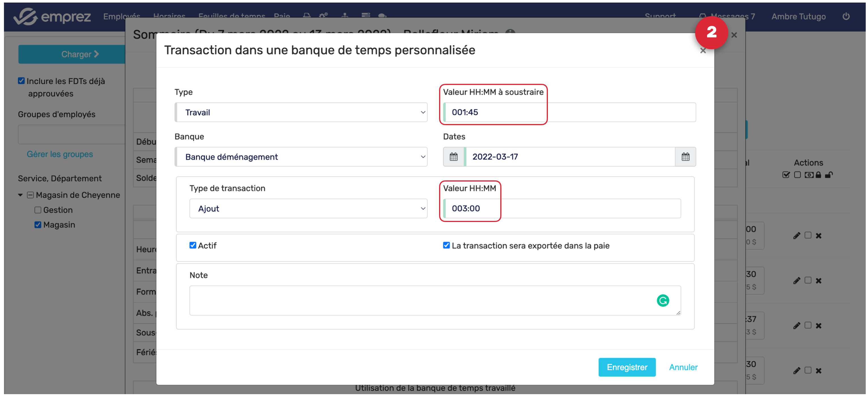Image resolution: width=868 pixels, height=397 pixels.
Task: Open the Type dropdown showing Travail
Action: [x=301, y=112]
